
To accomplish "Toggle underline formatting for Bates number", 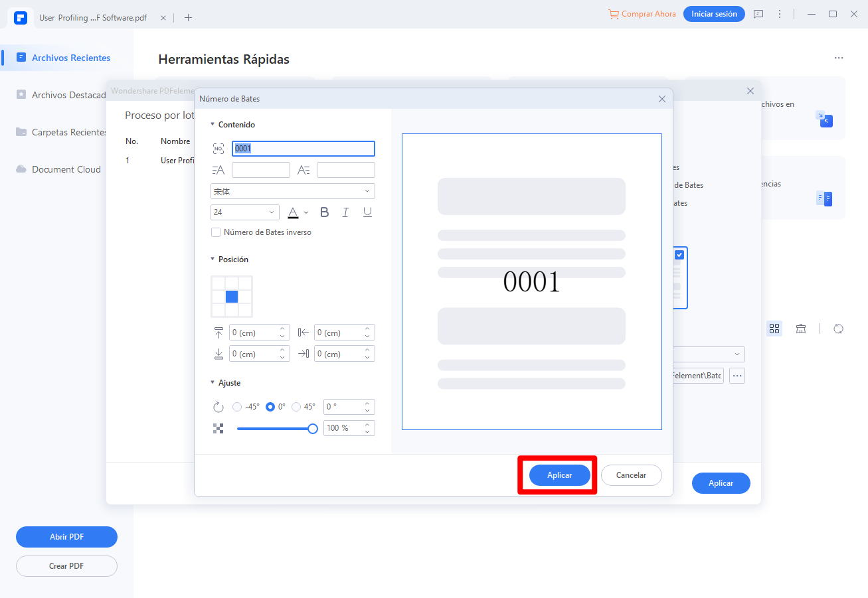I will pyautogui.click(x=367, y=212).
